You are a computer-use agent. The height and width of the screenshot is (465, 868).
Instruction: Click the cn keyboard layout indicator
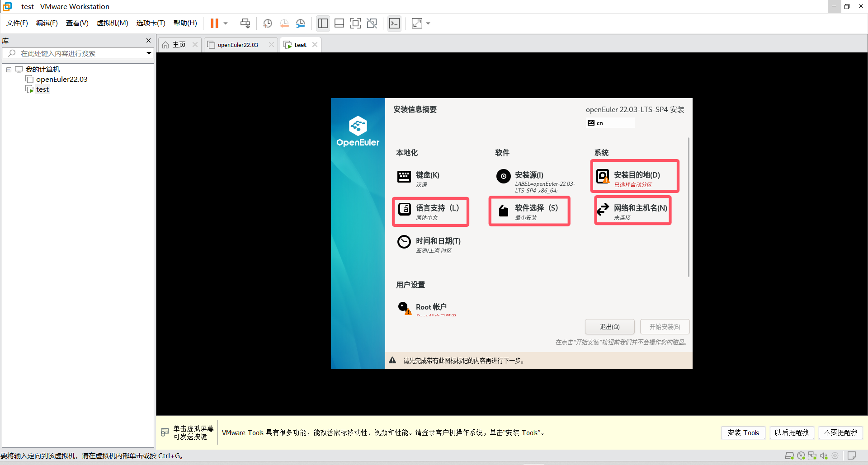(610, 123)
